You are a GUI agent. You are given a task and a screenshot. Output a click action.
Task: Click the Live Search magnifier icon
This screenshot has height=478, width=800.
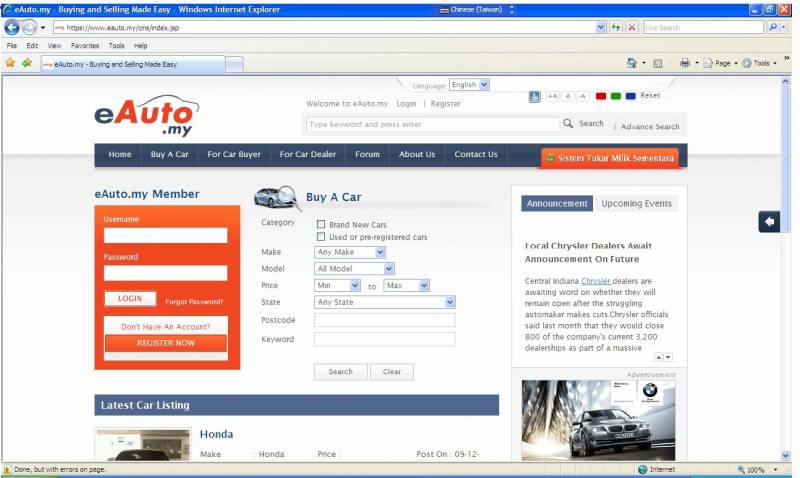pyautogui.click(x=773, y=28)
